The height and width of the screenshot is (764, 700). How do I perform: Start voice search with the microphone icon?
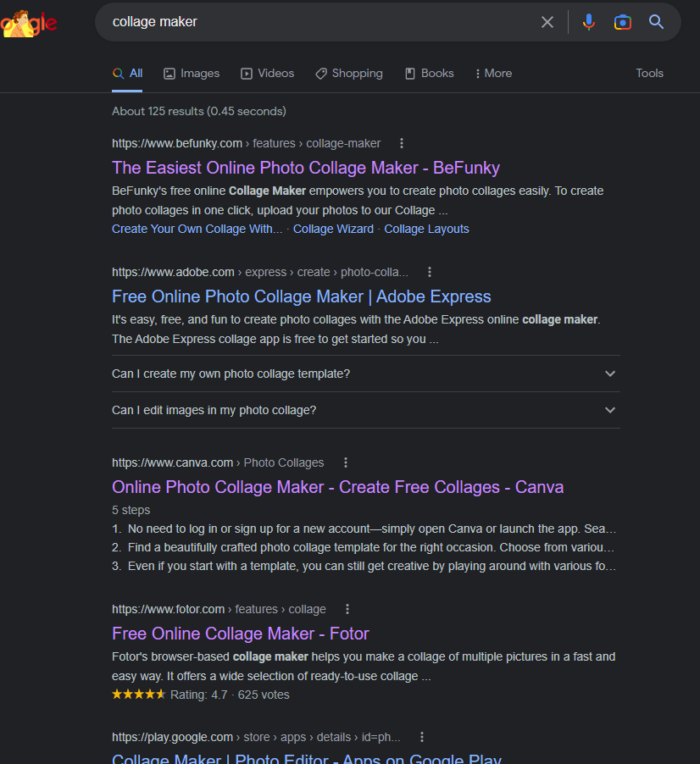[588, 22]
